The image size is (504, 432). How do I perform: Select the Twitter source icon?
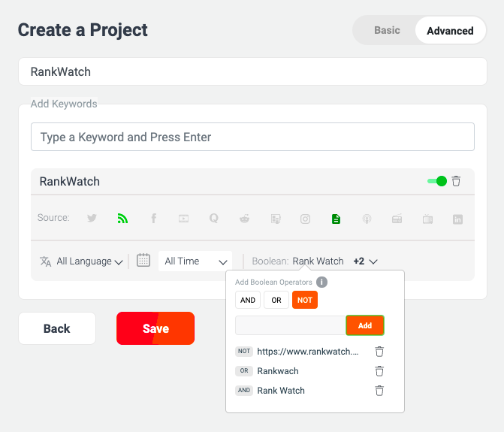pos(92,218)
